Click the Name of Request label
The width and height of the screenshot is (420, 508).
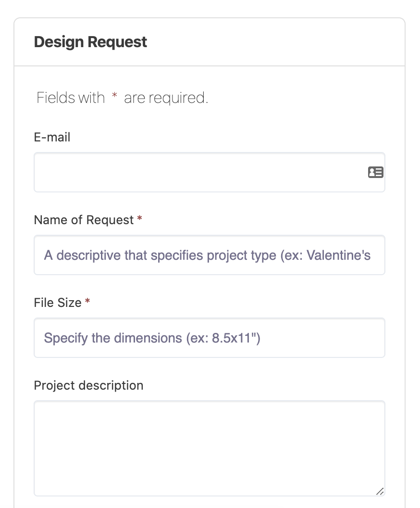(83, 219)
